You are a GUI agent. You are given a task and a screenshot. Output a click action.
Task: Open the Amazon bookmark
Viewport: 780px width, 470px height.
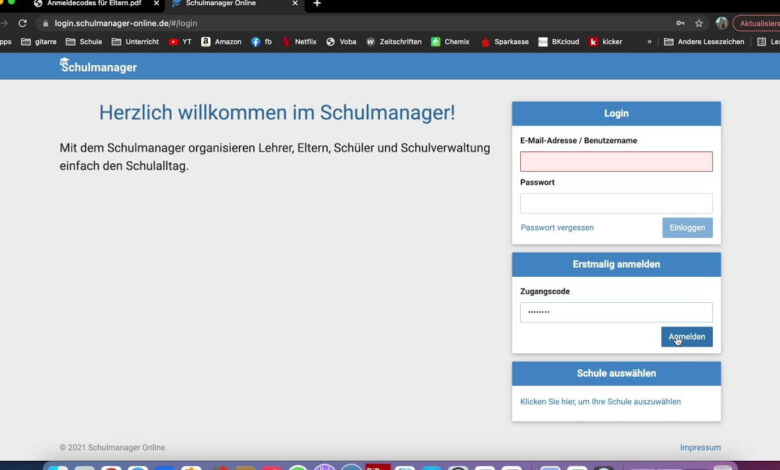[x=221, y=42]
